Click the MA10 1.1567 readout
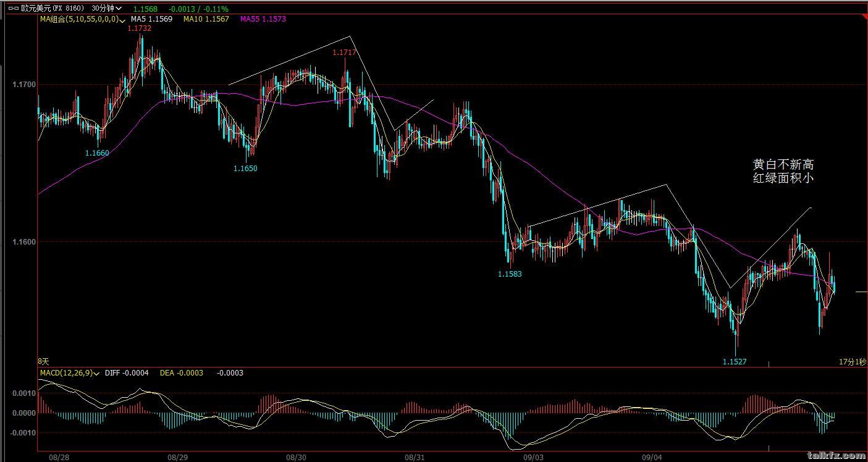 pos(206,19)
